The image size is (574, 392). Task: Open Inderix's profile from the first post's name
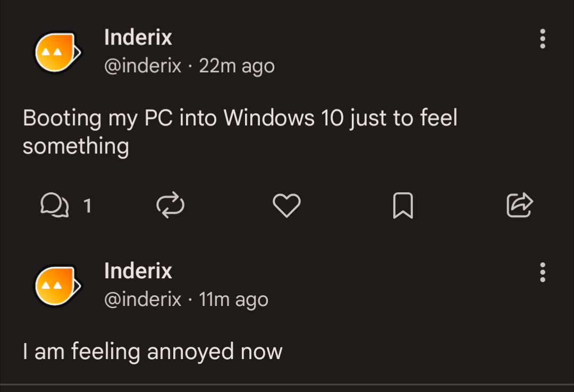point(138,37)
